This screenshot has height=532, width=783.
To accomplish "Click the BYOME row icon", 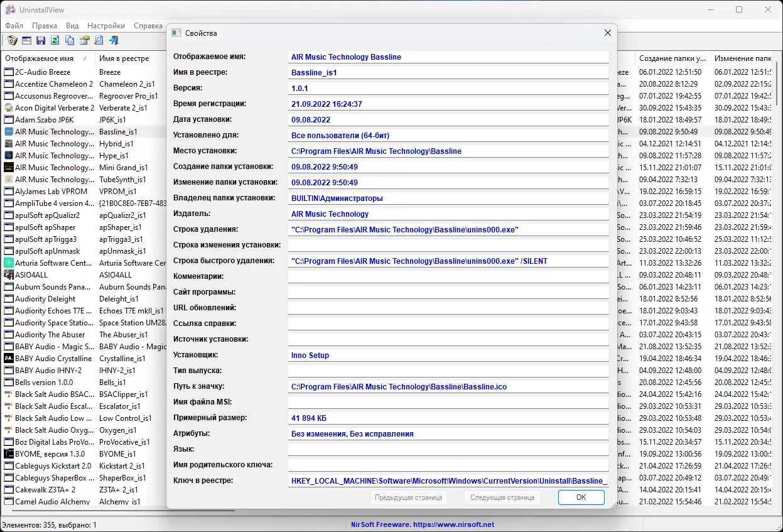I will pyautogui.click(x=9, y=454).
